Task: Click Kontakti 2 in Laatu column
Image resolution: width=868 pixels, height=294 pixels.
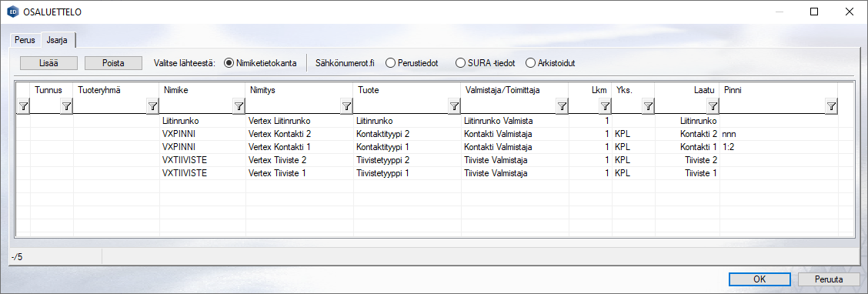Action: click(x=687, y=133)
